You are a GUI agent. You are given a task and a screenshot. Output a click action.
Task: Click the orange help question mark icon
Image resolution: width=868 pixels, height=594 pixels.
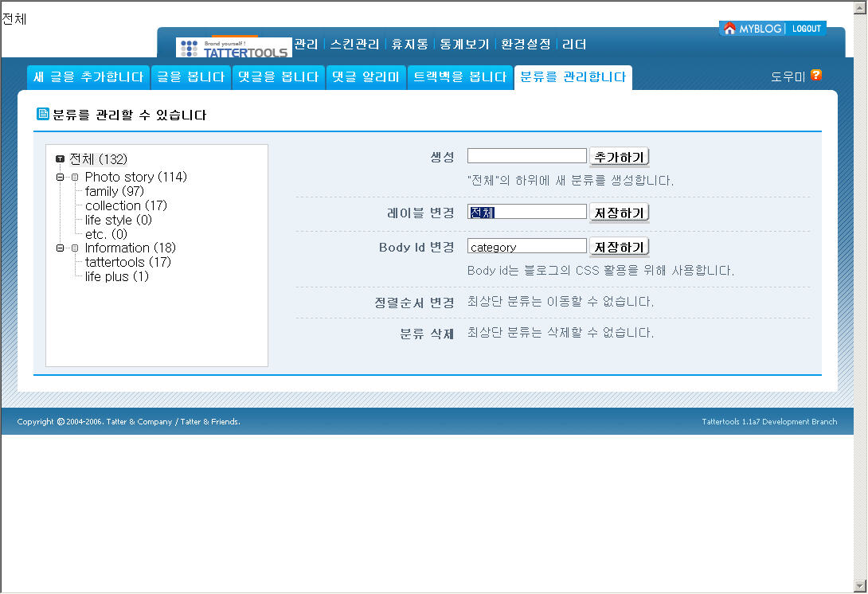click(x=815, y=76)
